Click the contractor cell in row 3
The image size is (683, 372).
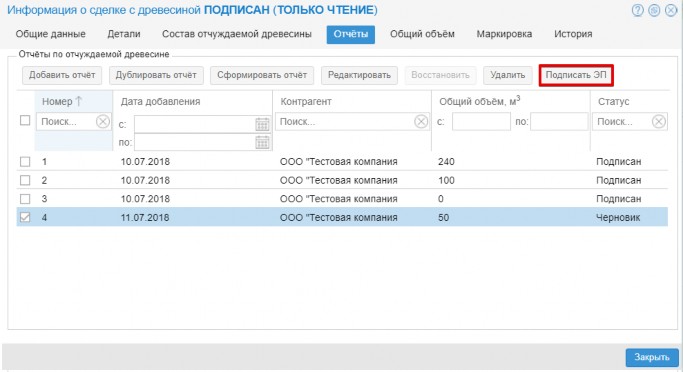pos(338,199)
